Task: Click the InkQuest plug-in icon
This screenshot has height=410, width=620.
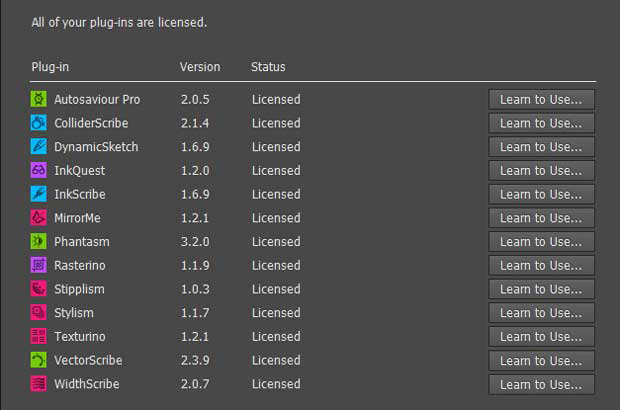Action: [x=39, y=170]
